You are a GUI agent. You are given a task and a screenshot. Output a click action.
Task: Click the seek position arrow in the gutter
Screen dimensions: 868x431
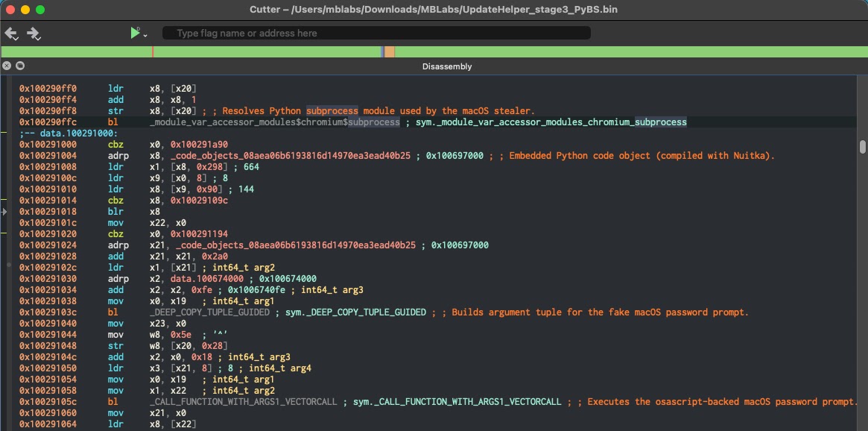(3, 211)
